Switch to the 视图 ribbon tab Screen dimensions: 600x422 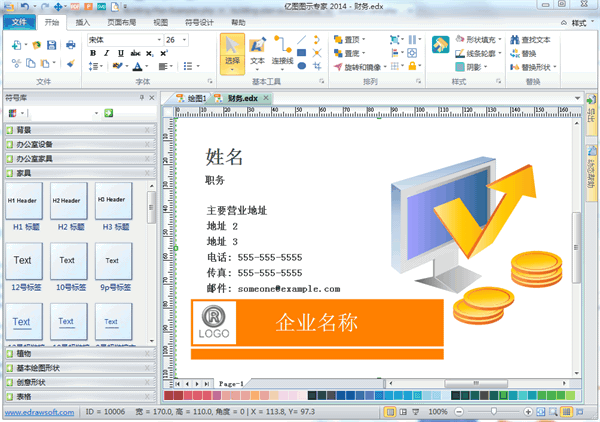coord(161,23)
